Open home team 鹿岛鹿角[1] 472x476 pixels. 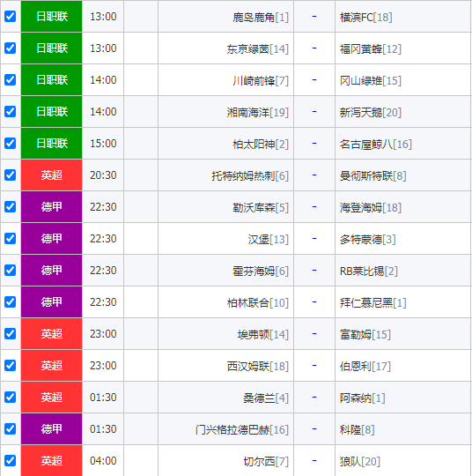[x=261, y=18]
